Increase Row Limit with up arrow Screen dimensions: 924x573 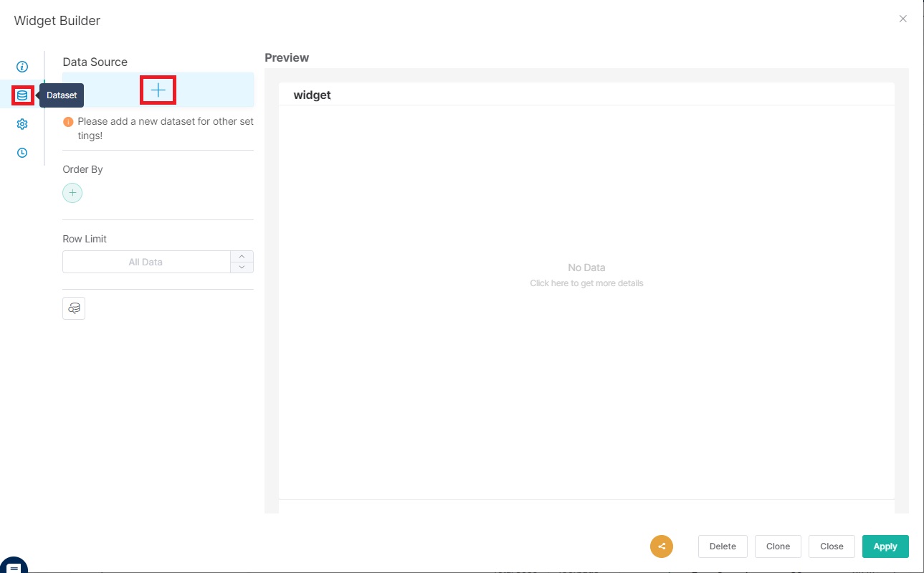(x=242, y=256)
